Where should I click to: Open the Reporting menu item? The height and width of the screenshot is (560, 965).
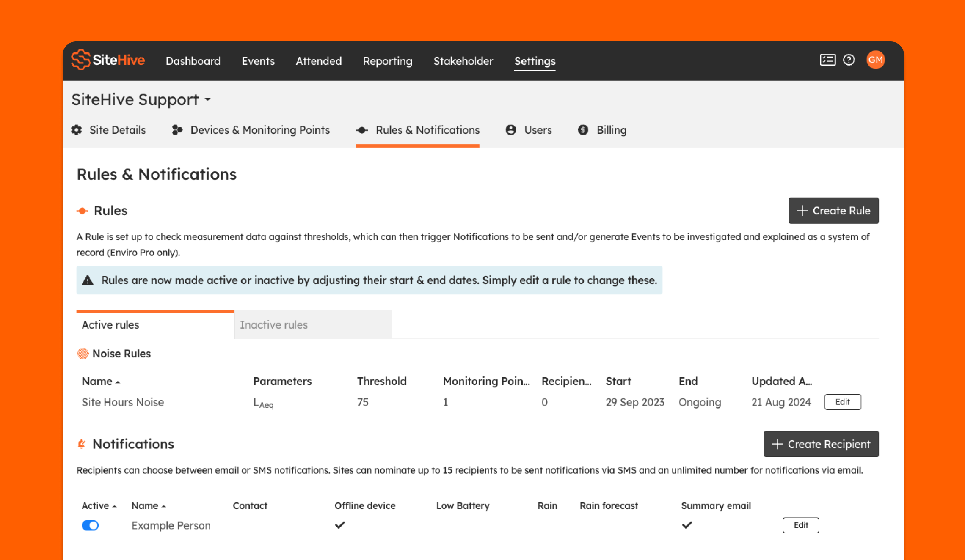point(387,61)
